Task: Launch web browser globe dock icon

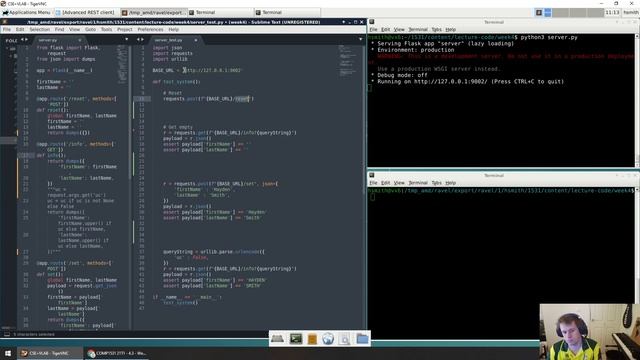Action: (328, 339)
